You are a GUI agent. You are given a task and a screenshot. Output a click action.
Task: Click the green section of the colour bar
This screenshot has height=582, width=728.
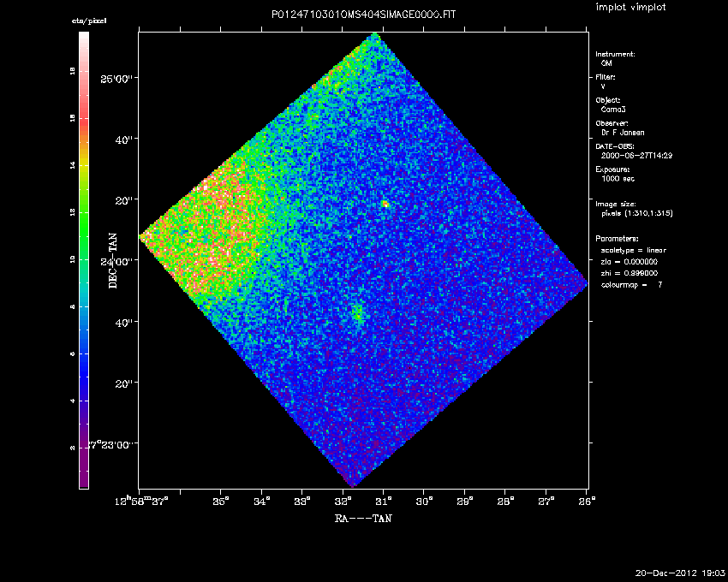84,214
